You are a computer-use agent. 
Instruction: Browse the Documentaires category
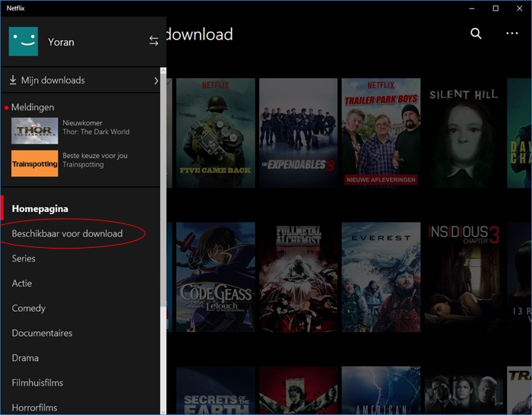tap(42, 333)
